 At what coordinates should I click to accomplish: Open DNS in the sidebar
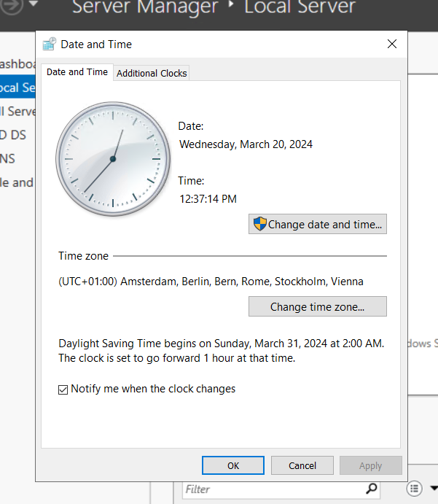(x=7, y=159)
